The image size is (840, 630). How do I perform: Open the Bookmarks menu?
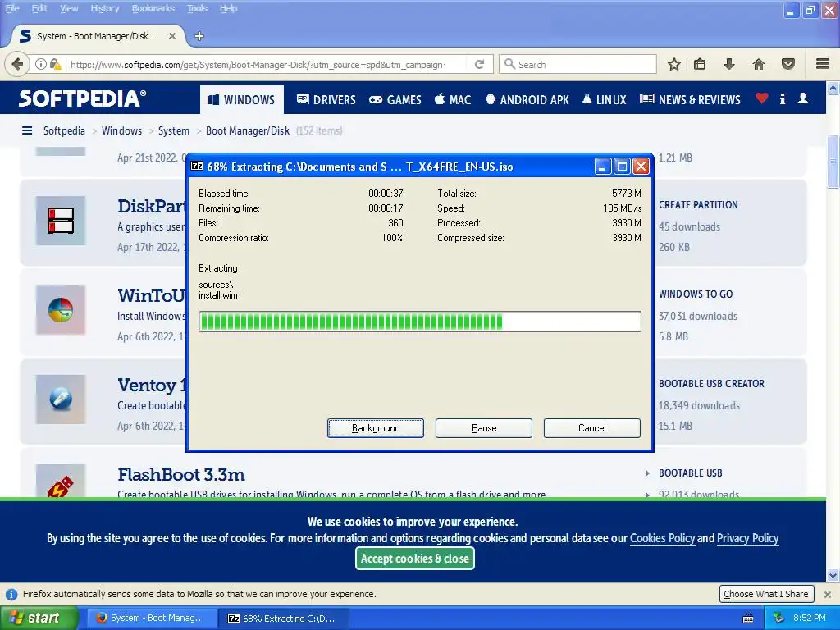click(153, 8)
